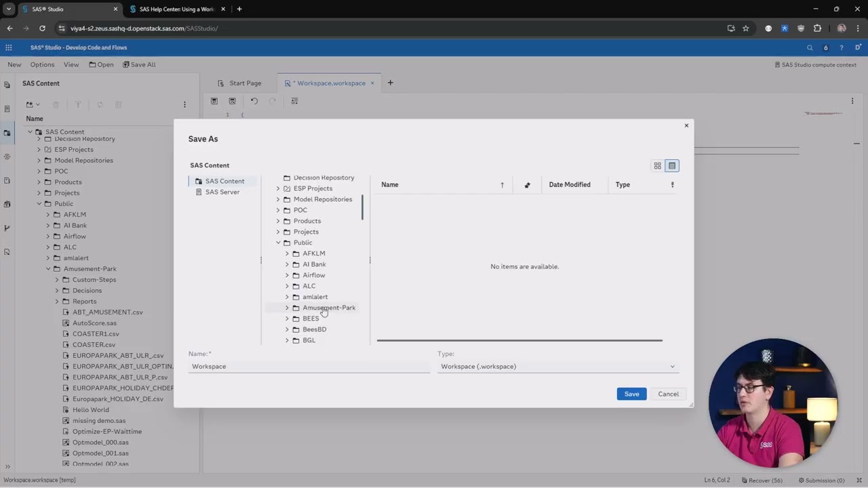Open the Type dropdown for workspace
This screenshot has height=488, width=868.
[x=557, y=367]
